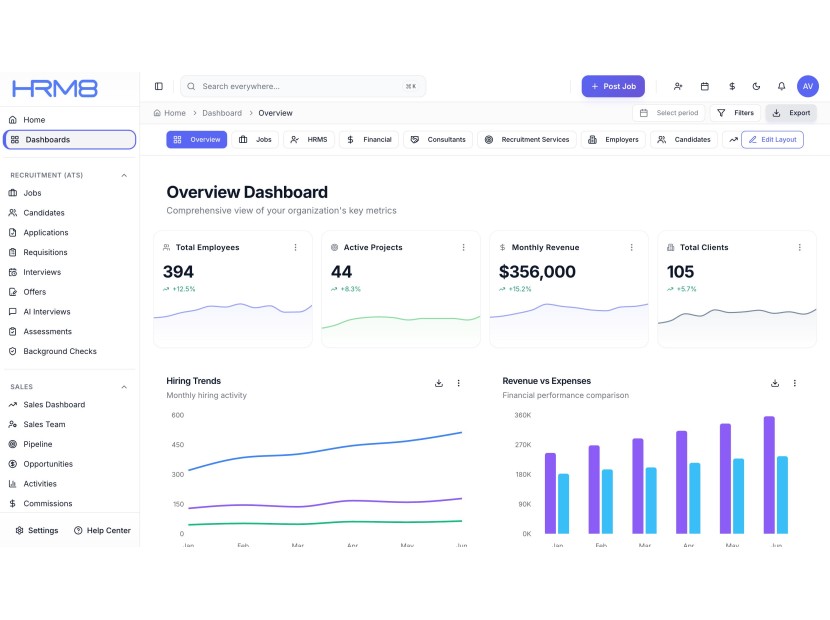Image resolution: width=830 pixels, height=620 pixels.
Task: Select the Recruitment Services tab
Action: [x=527, y=140]
